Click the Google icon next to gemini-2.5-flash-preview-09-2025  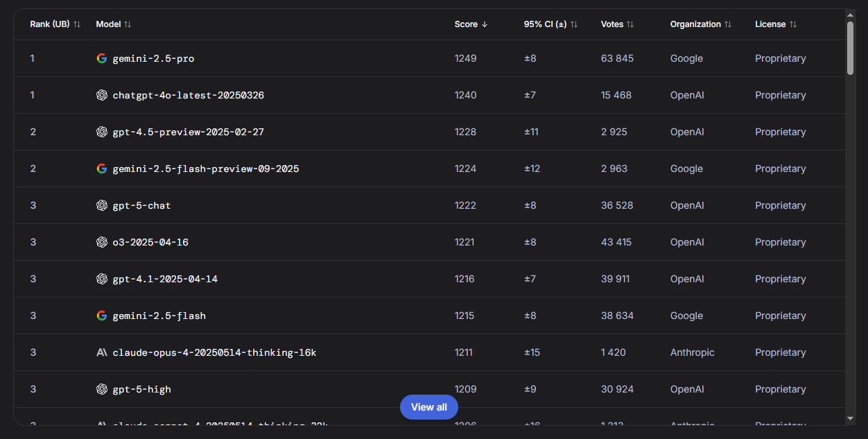pyautogui.click(x=102, y=169)
